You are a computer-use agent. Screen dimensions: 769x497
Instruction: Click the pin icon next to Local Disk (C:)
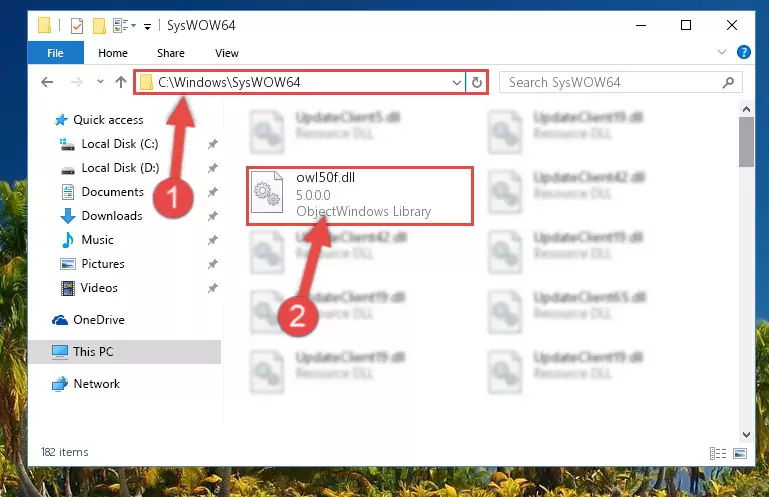212,144
